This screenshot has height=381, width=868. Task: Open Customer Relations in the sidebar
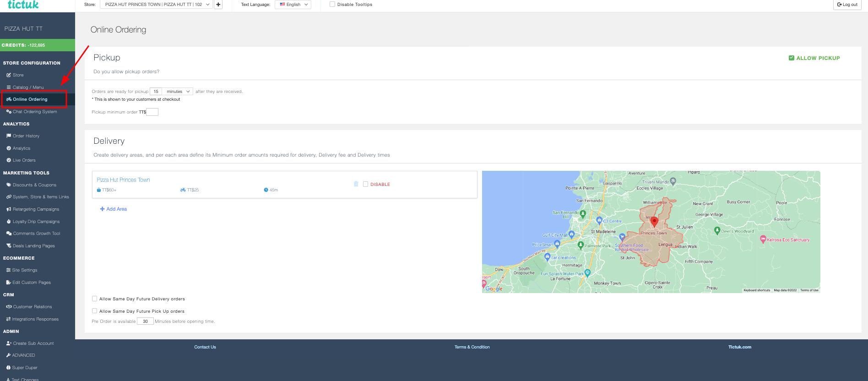point(33,307)
